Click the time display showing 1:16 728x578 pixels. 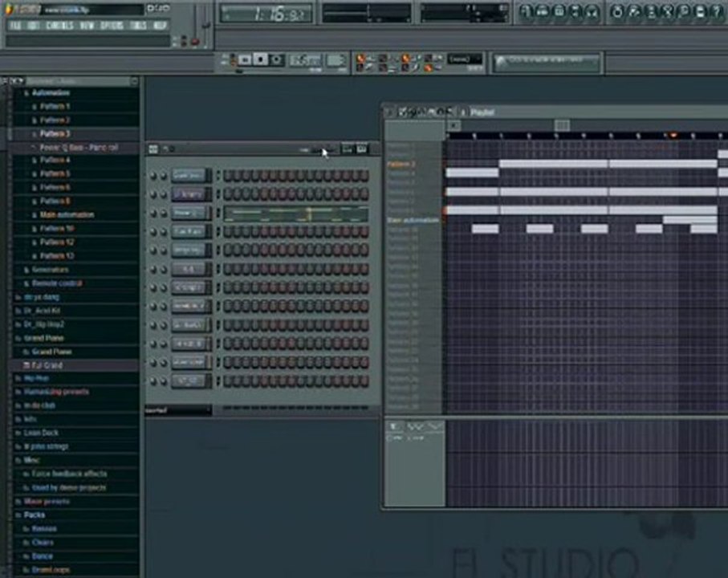[266, 14]
